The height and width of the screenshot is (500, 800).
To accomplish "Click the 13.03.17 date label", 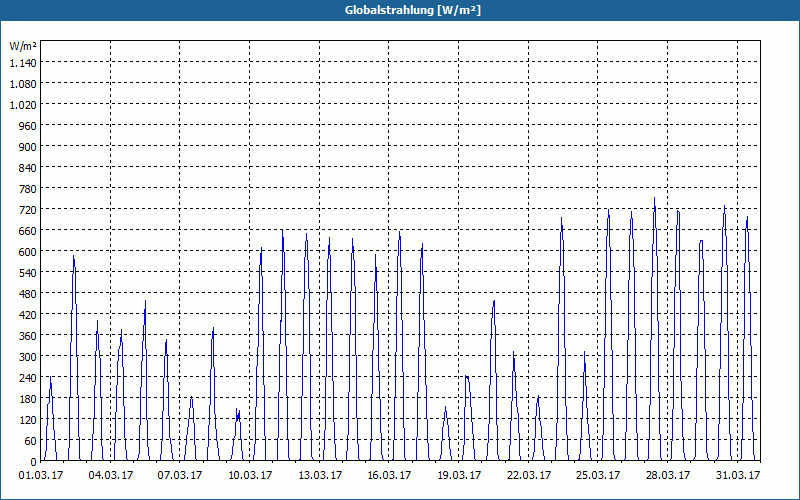I will tap(320, 475).
